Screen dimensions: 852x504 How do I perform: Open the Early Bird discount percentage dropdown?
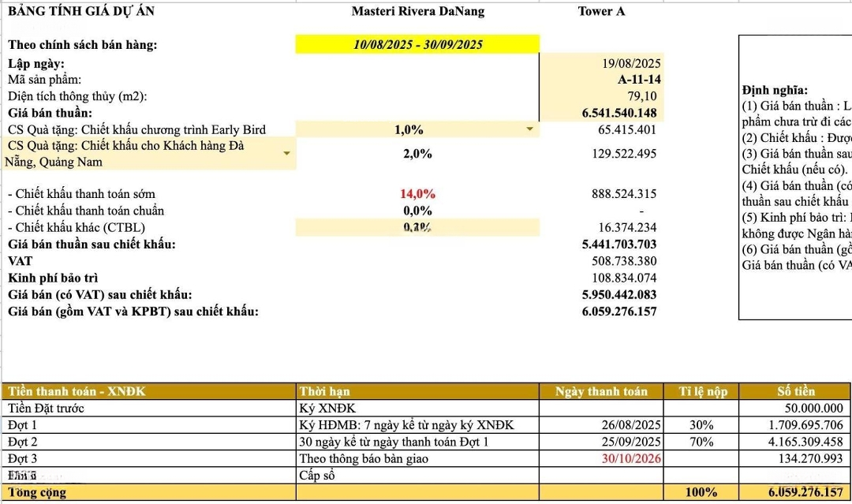[x=530, y=129]
